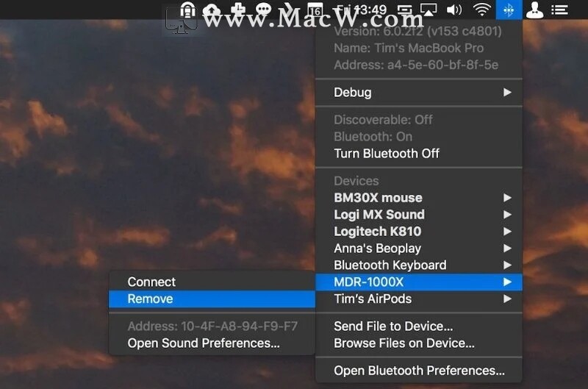Image resolution: width=588 pixels, height=389 pixels.
Task: Click the calendar icon showing 16
Action: coord(315,10)
